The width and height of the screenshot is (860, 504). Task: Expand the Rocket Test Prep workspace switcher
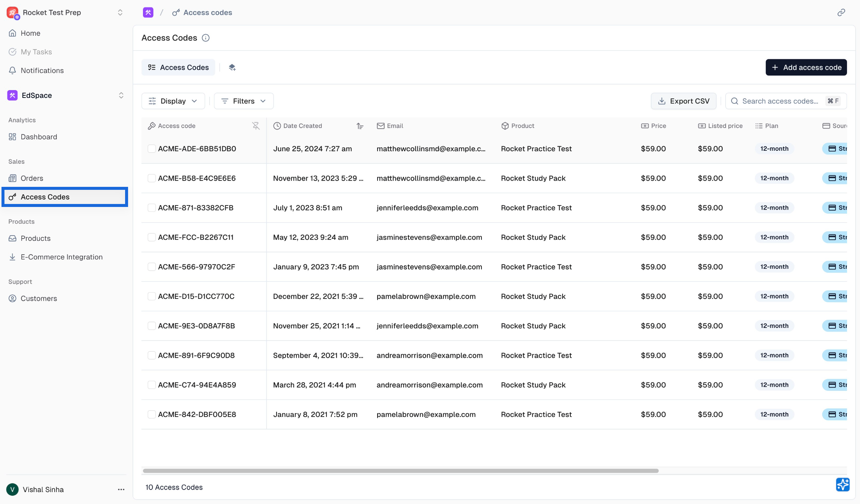click(x=120, y=13)
